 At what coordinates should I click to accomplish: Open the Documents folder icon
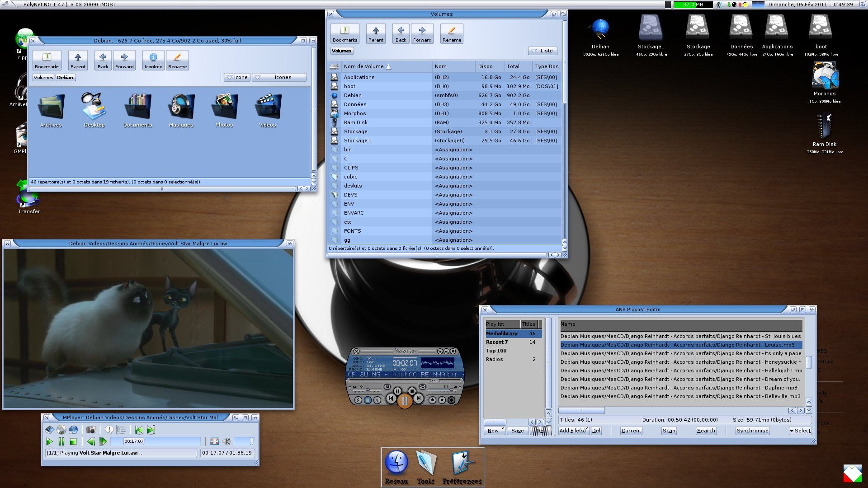coord(138,111)
